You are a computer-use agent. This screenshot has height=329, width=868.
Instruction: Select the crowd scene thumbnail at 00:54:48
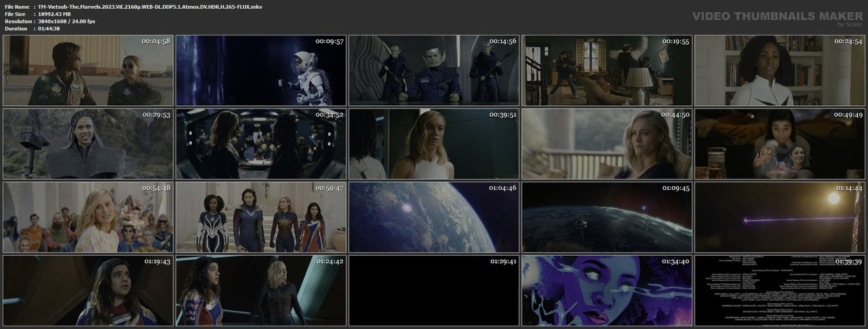[x=87, y=216]
